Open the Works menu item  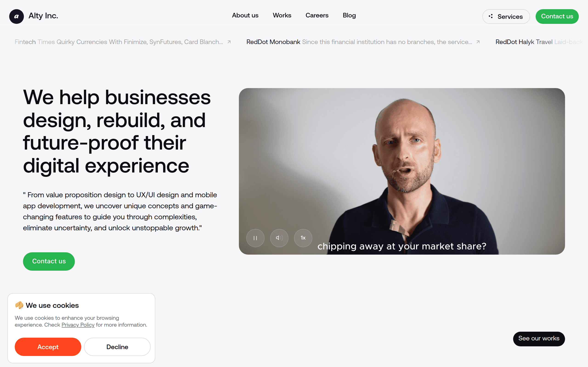tap(282, 15)
